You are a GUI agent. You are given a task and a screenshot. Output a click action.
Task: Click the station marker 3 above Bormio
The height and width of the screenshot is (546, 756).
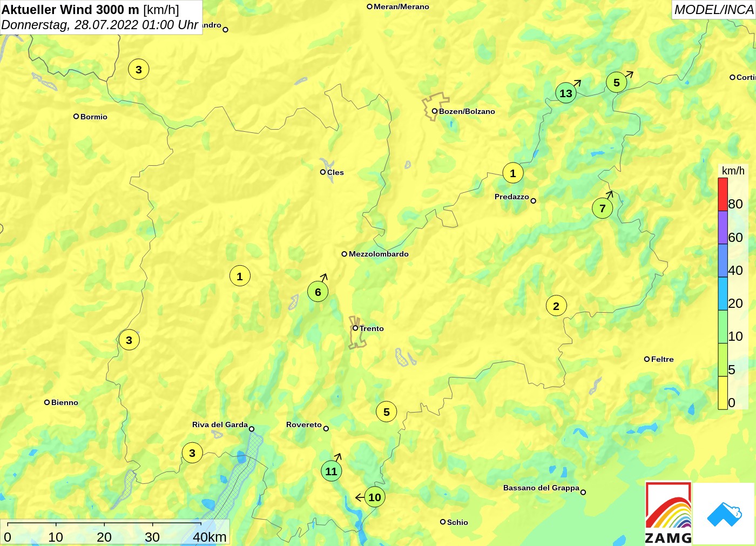(x=139, y=70)
